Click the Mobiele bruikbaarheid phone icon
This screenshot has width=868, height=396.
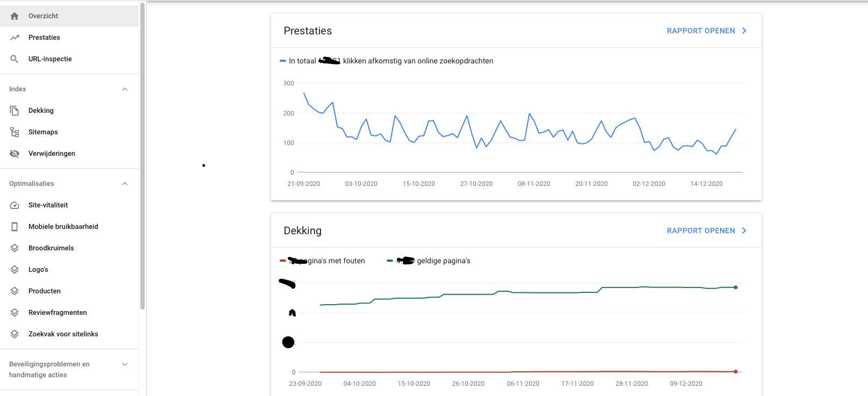pyautogui.click(x=15, y=227)
